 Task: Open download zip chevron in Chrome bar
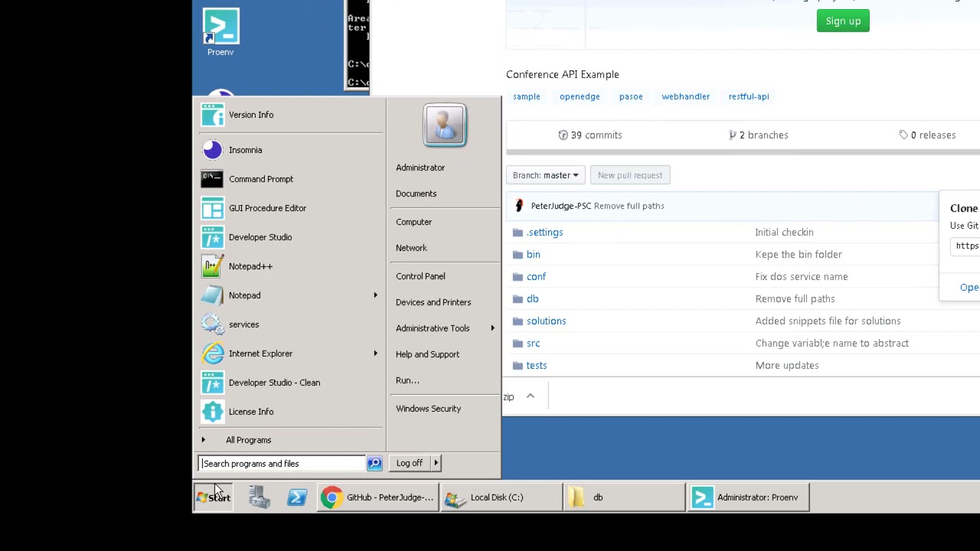tap(530, 396)
